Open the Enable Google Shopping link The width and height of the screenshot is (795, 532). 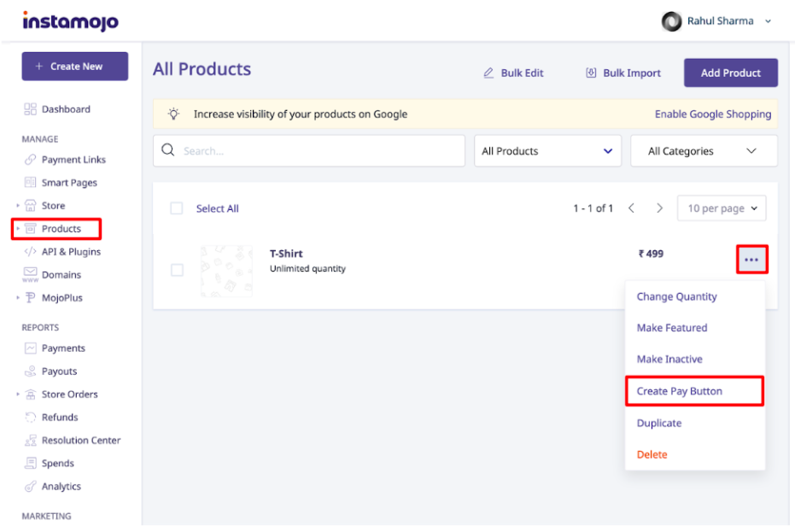(x=713, y=114)
